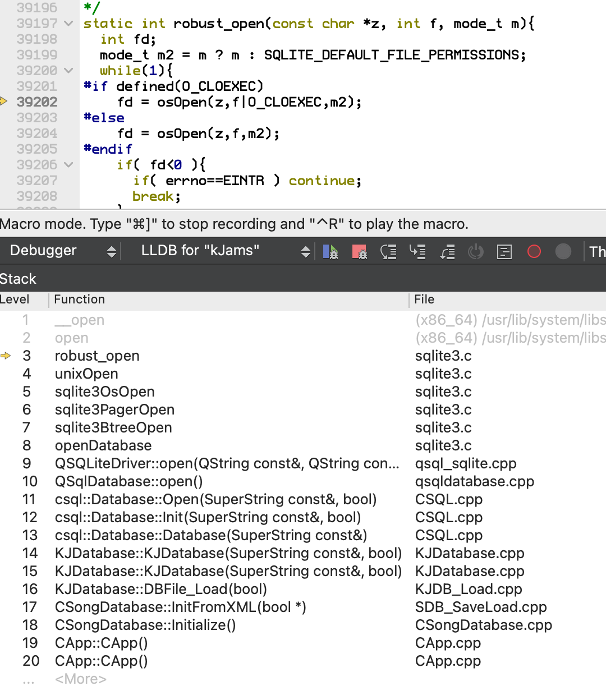Click the restart power icon

pos(476,251)
